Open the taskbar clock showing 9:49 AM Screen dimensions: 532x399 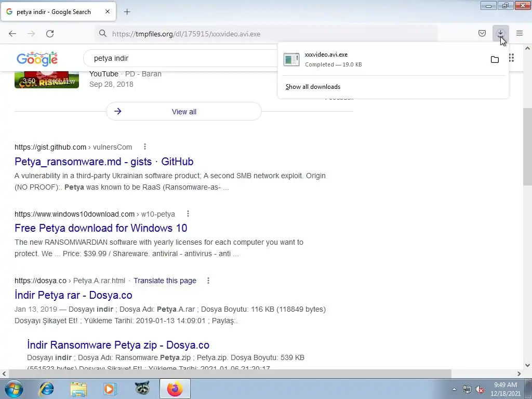coord(506,389)
